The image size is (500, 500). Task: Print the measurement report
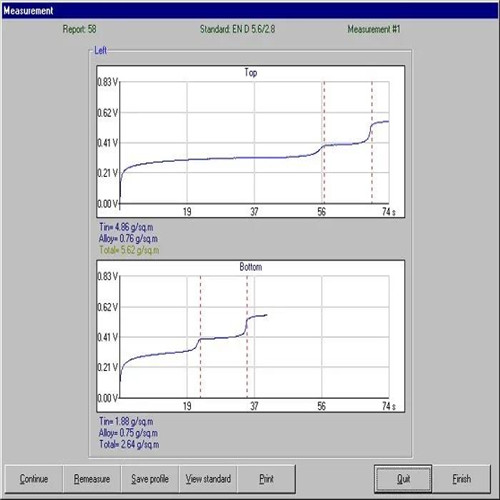point(266,479)
